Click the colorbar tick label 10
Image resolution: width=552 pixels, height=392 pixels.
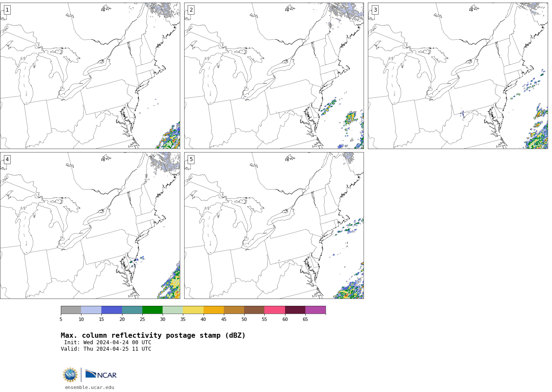pyautogui.click(x=81, y=319)
